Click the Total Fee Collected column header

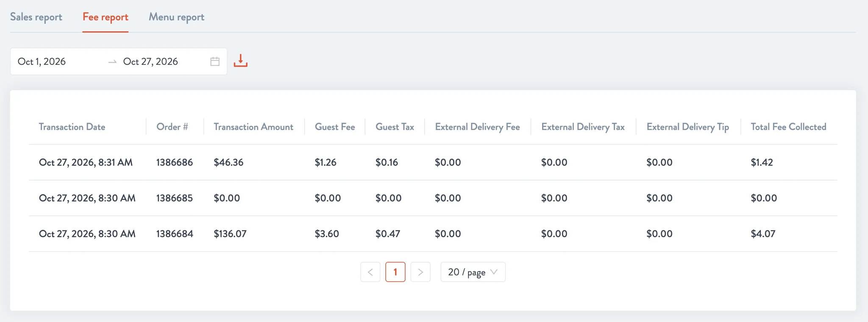pyautogui.click(x=788, y=127)
